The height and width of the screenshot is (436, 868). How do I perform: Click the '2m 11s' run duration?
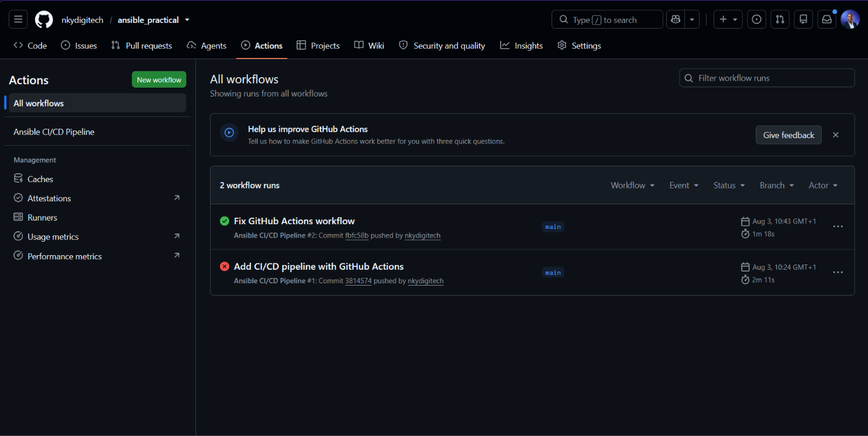(x=763, y=280)
